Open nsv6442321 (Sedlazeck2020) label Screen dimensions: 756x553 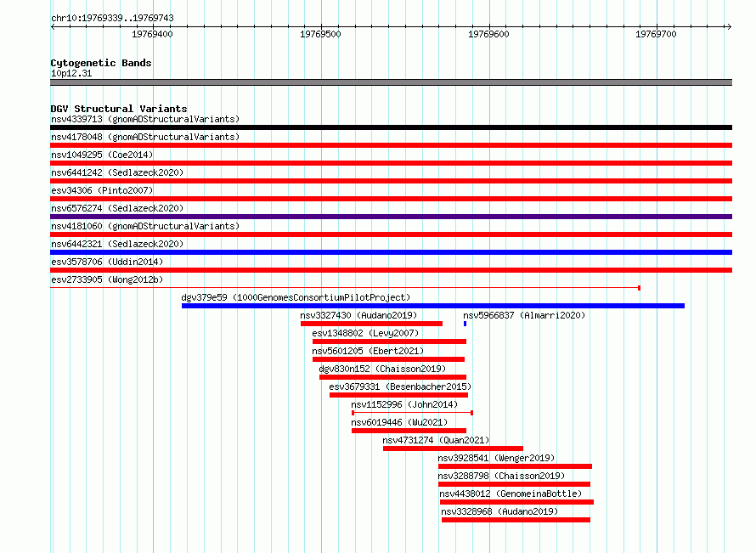click(x=117, y=244)
